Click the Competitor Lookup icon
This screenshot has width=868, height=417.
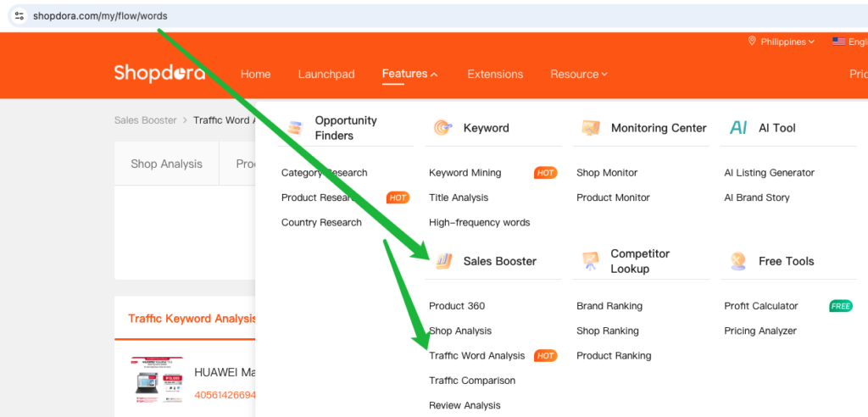point(590,261)
